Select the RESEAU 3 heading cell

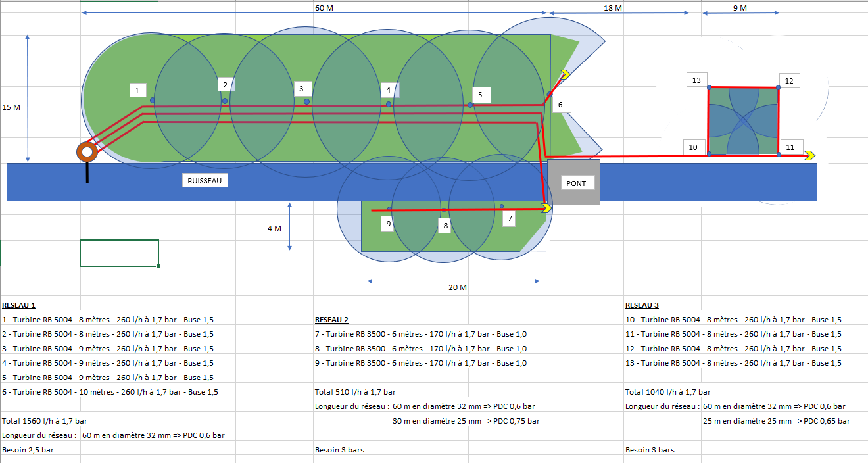pos(642,305)
